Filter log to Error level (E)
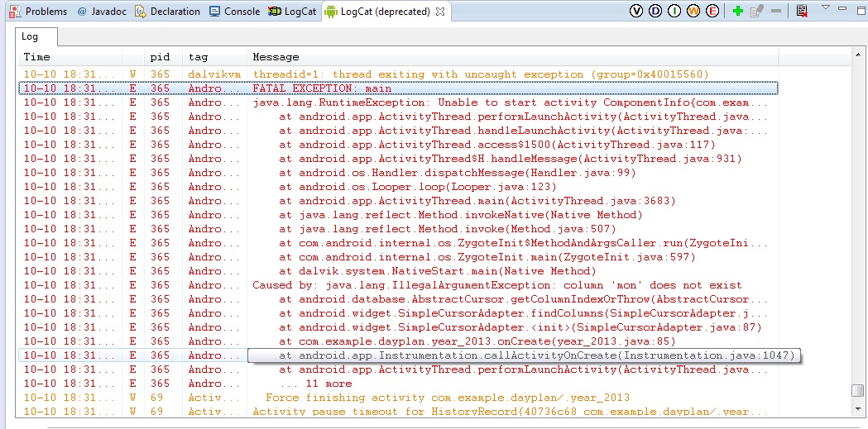 [x=712, y=11]
